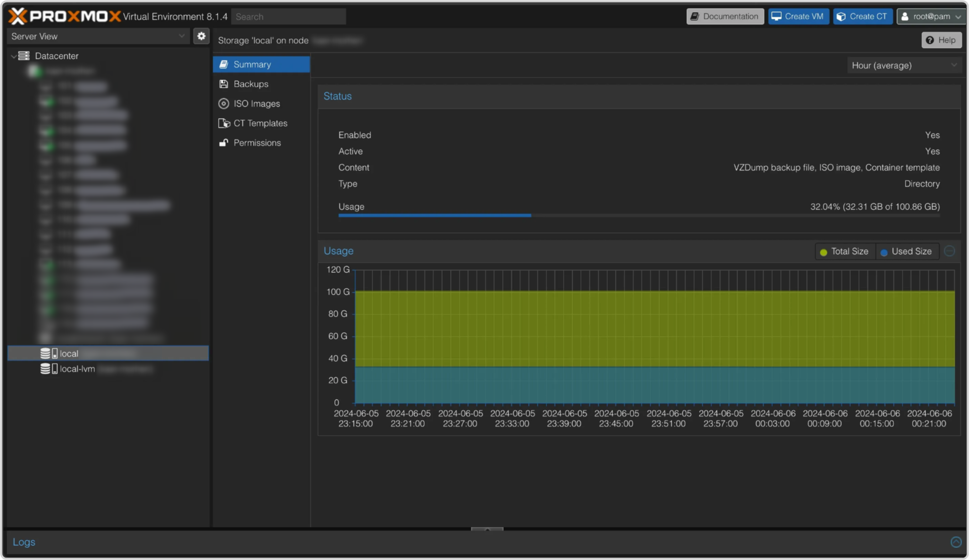This screenshot has width=969, height=560.
Task: Click the Create CT button
Action: click(862, 16)
